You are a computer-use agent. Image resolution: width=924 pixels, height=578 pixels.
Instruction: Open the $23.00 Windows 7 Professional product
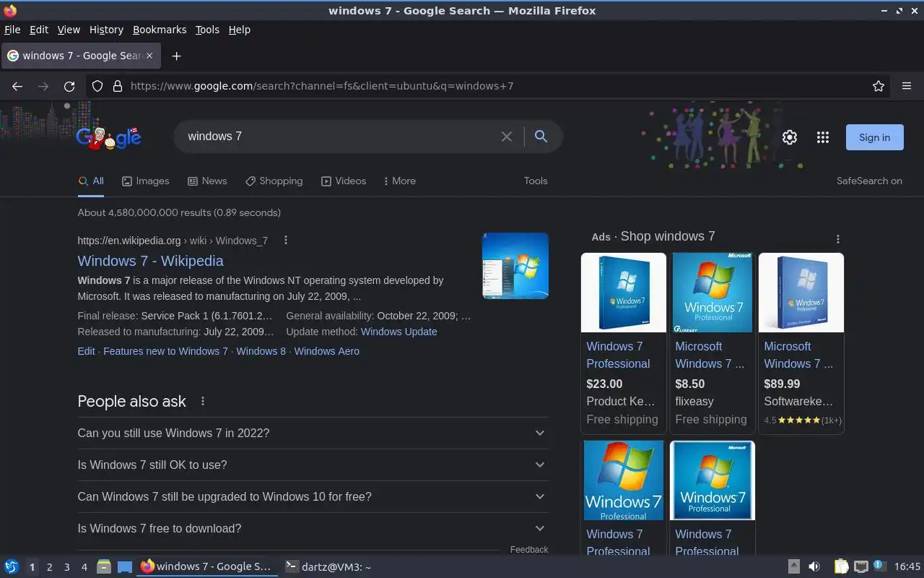(x=623, y=343)
